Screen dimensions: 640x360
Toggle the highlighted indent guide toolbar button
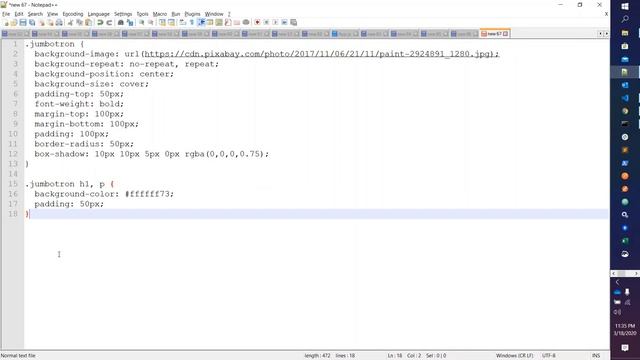[x=201, y=22]
